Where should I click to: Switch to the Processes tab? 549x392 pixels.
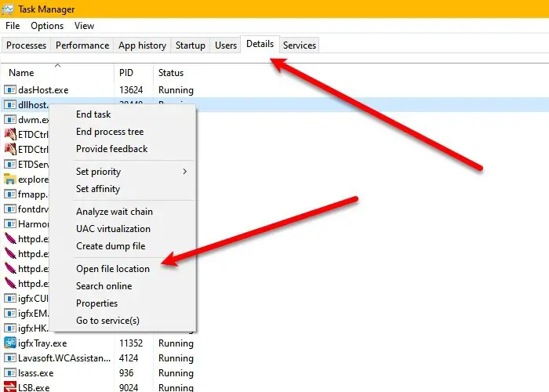coord(26,45)
